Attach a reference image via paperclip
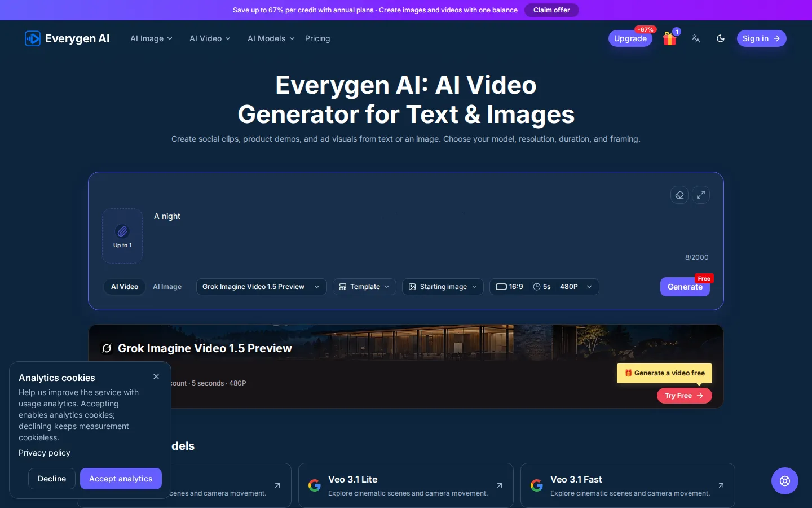 (x=122, y=236)
